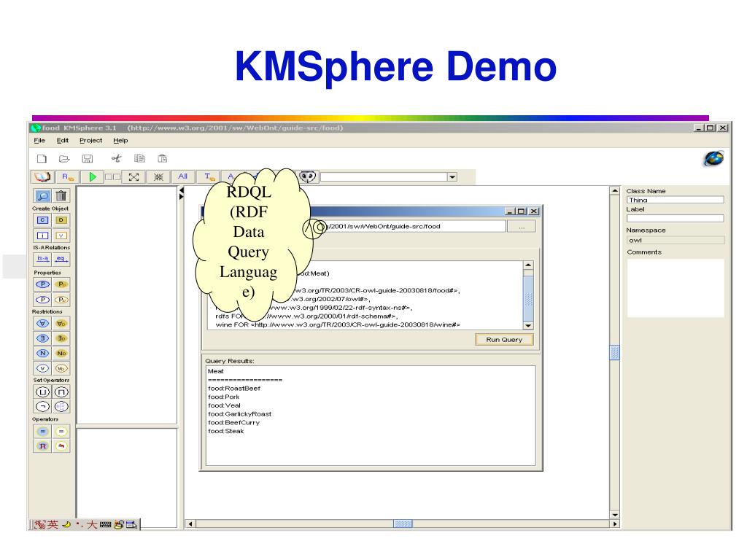Click the '英' language indicator in IME bar
The height and width of the screenshot is (560, 747).
coord(53,524)
